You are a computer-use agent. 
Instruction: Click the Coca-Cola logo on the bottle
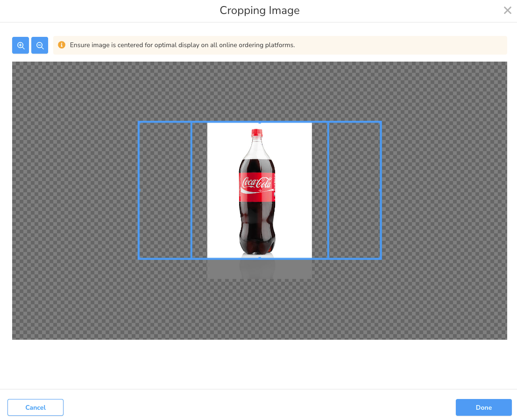pos(257,183)
